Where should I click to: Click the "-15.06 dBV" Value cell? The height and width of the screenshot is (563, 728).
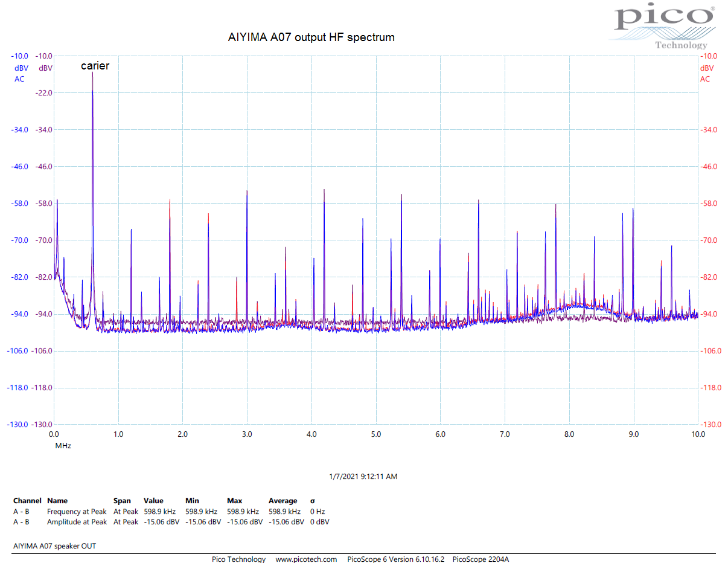161,522
